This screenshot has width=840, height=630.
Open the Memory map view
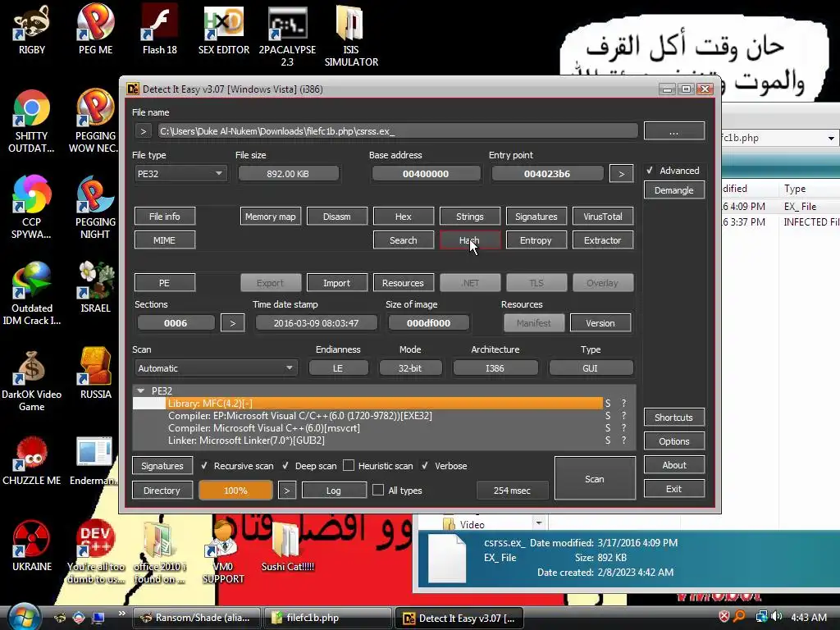(x=271, y=217)
